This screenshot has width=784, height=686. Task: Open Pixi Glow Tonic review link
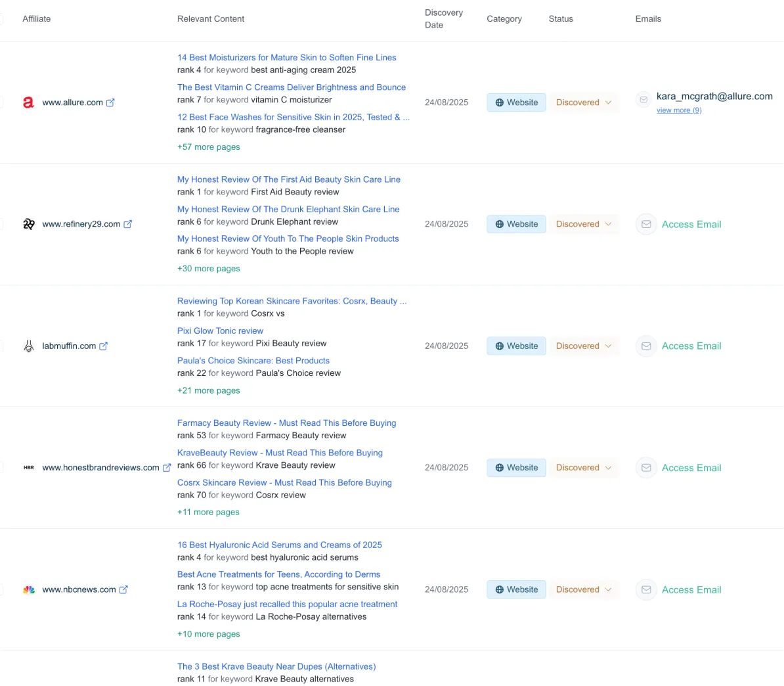tap(220, 331)
